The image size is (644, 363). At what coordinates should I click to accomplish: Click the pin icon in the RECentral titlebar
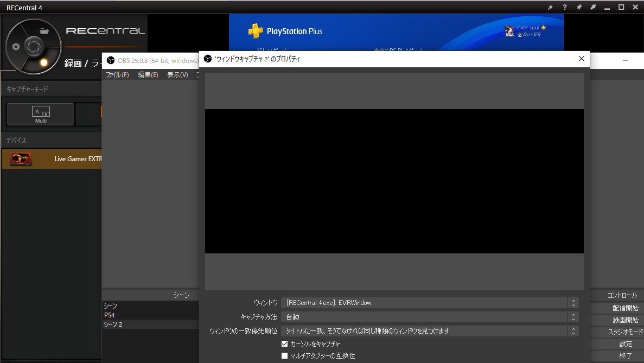(579, 7)
